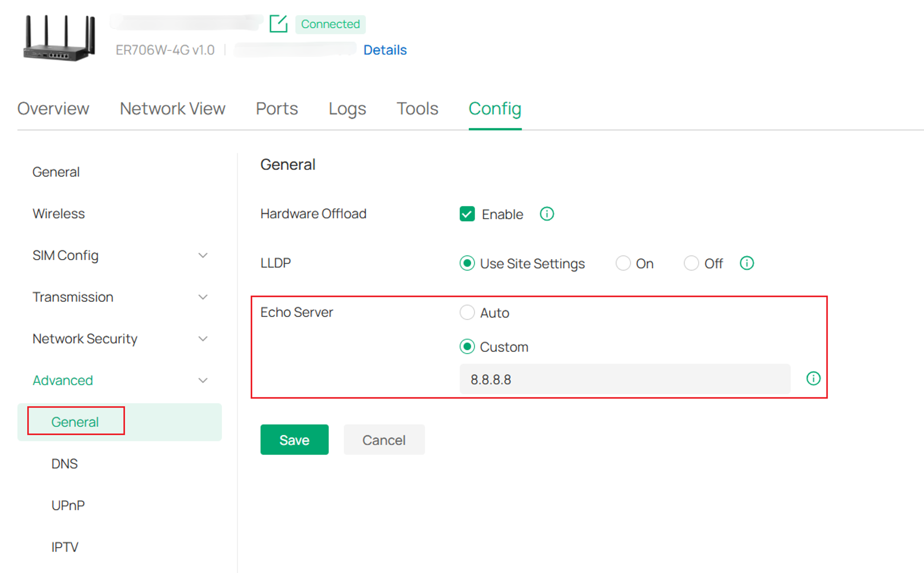Open the Overview tab
Screen dimensions: 924x573
click(53, 109)
